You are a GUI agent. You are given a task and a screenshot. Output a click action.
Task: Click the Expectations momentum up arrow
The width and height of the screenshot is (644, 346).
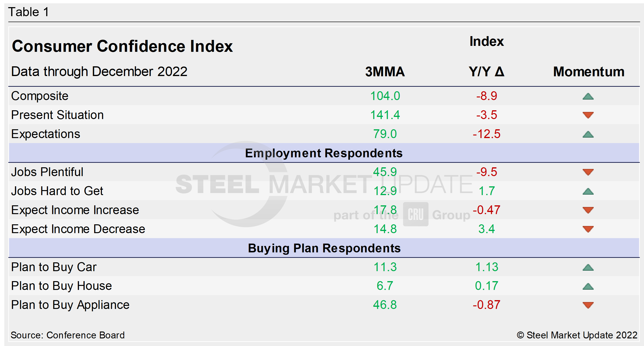tap(588, 135)
